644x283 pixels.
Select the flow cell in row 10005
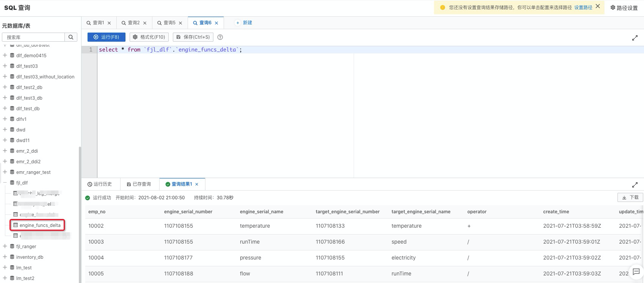pyautogui.click(x=245, y=274)
